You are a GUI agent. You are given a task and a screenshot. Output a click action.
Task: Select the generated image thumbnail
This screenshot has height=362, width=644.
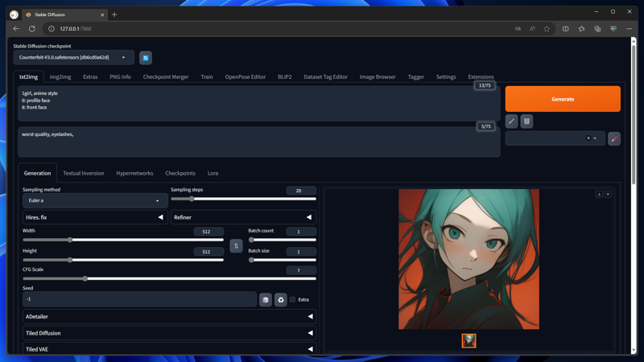[469, 340]
